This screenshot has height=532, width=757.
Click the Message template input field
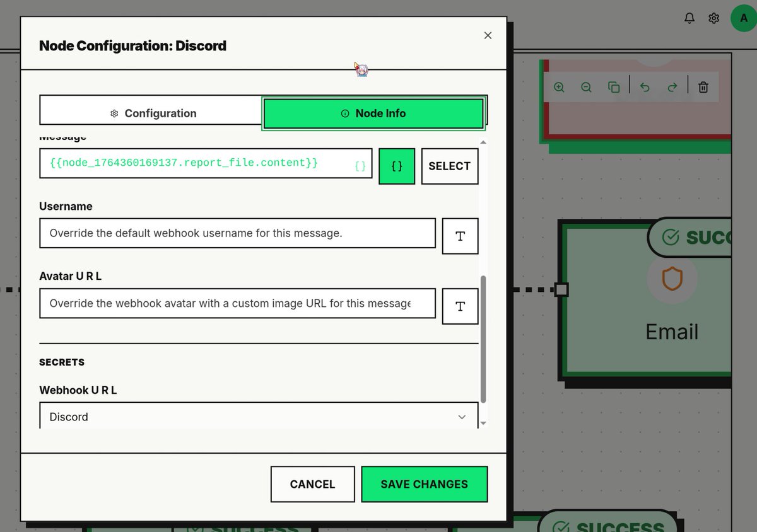click(206, 163)
